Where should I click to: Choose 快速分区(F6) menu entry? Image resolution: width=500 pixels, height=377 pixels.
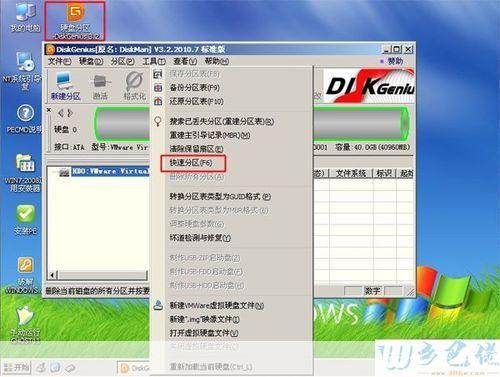[191, 163]
